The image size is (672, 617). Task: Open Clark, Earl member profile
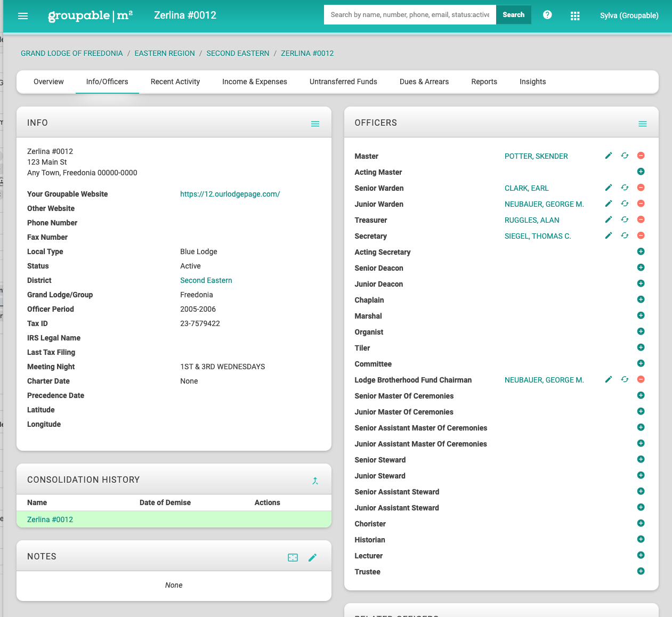tap(527, 188)
